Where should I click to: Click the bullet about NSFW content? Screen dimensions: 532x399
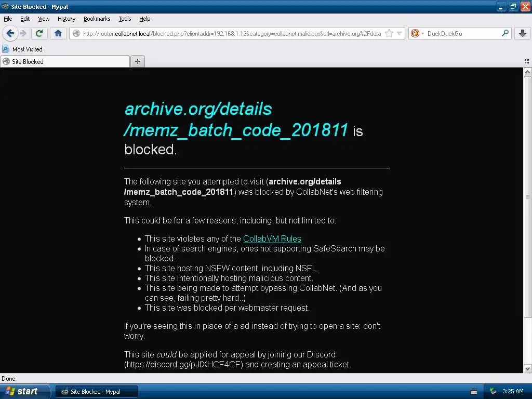point(232,268)
